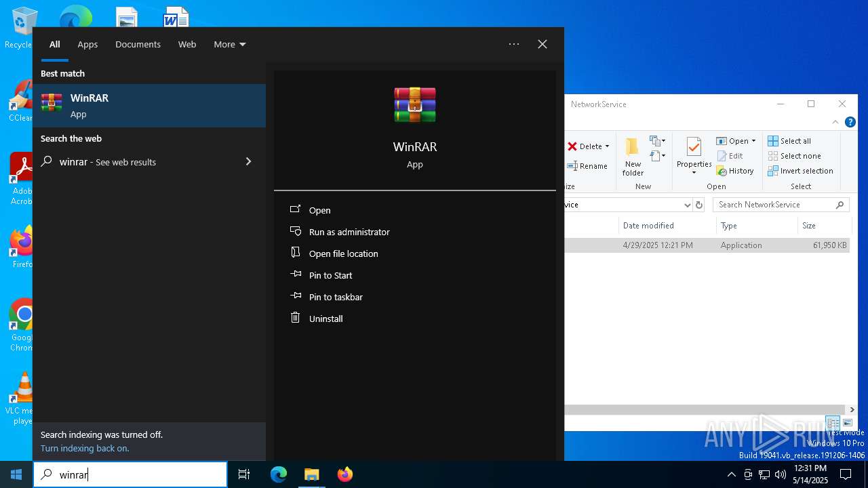The width and height of the screenshot is (868, 488).
Task: Choose Run as administrator
Action: [x=349, y=232]
